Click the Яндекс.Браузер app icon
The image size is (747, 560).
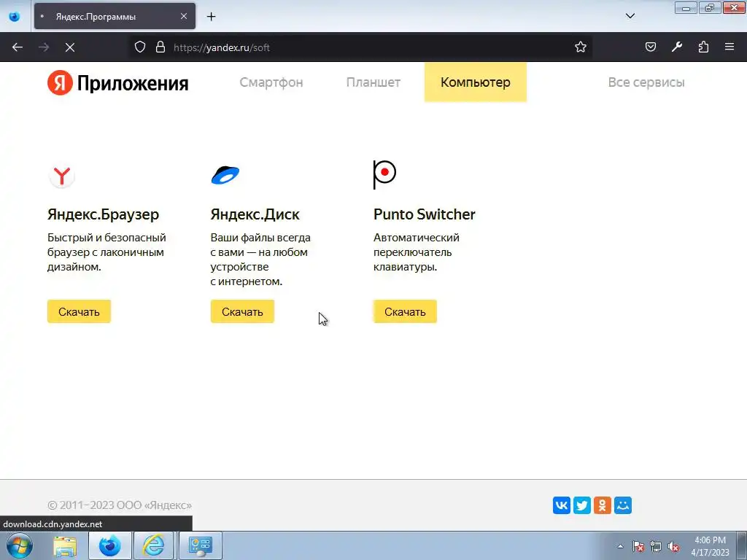coord(61,176)
